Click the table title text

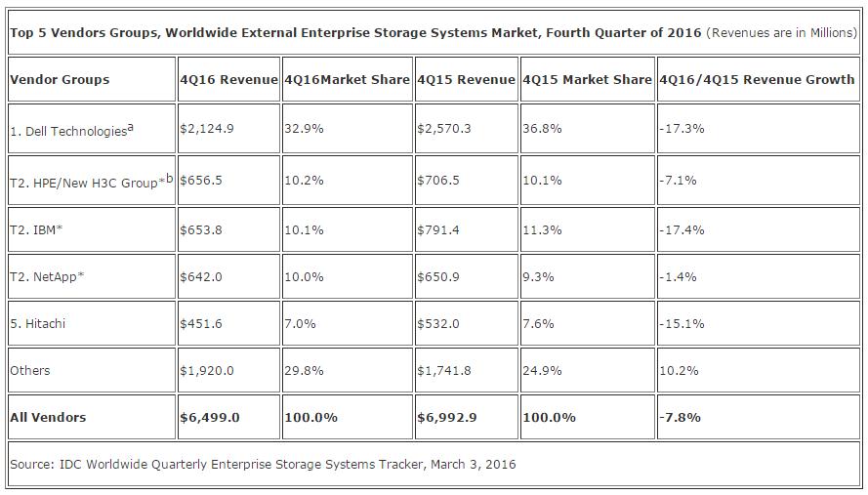[x=355, y=32]
